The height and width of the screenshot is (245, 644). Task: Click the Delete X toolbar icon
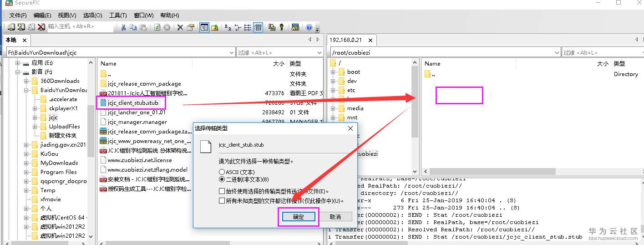180,27
